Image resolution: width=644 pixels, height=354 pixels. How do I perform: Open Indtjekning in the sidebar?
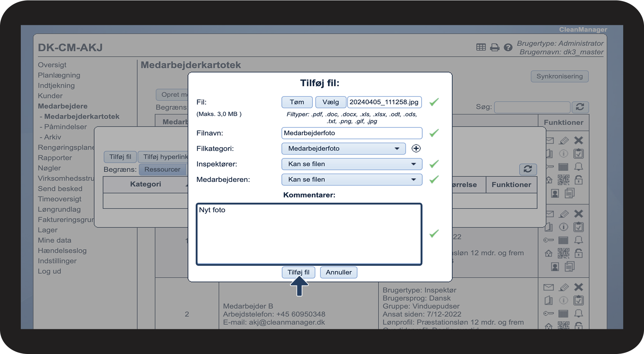[56, 85]
